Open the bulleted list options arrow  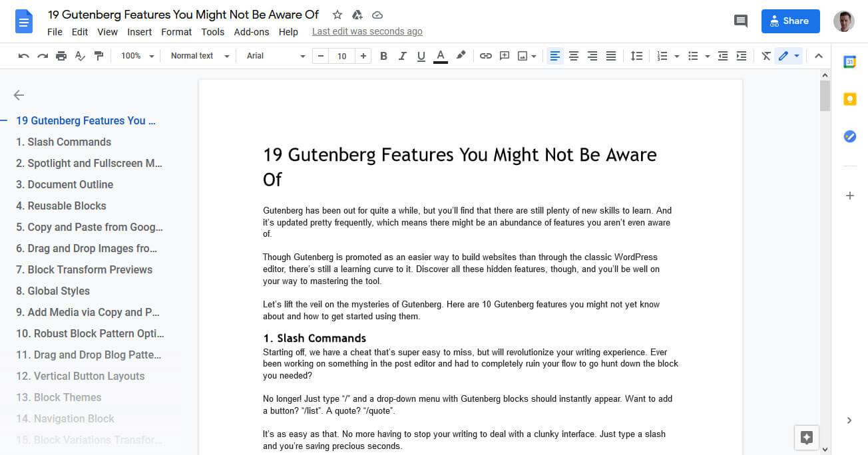[x=707, y=56]
